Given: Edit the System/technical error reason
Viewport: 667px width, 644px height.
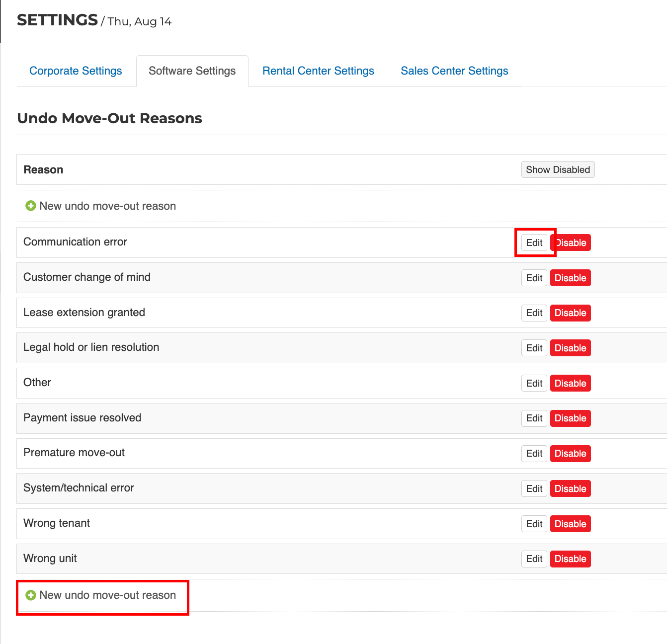Looking at the screenshot, I should pyautogui.click(x=534, y=489).
